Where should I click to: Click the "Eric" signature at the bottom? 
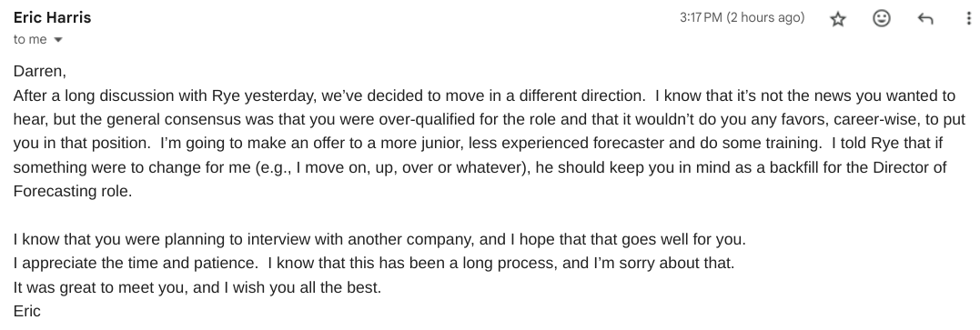tap(27, 311)
